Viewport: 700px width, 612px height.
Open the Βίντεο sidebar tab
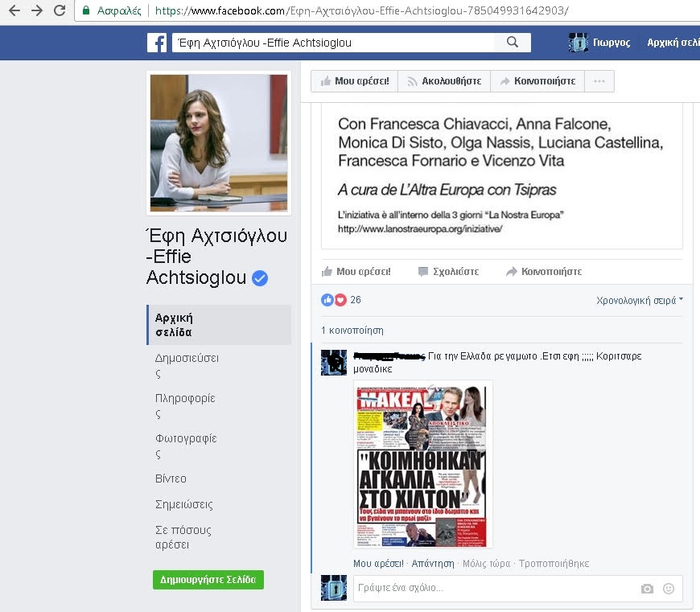[171, 479]
